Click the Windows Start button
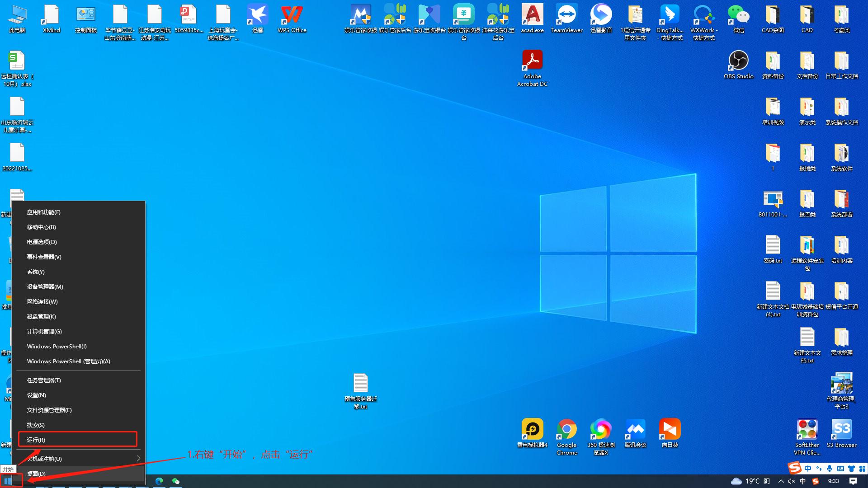 click(8, 481)
